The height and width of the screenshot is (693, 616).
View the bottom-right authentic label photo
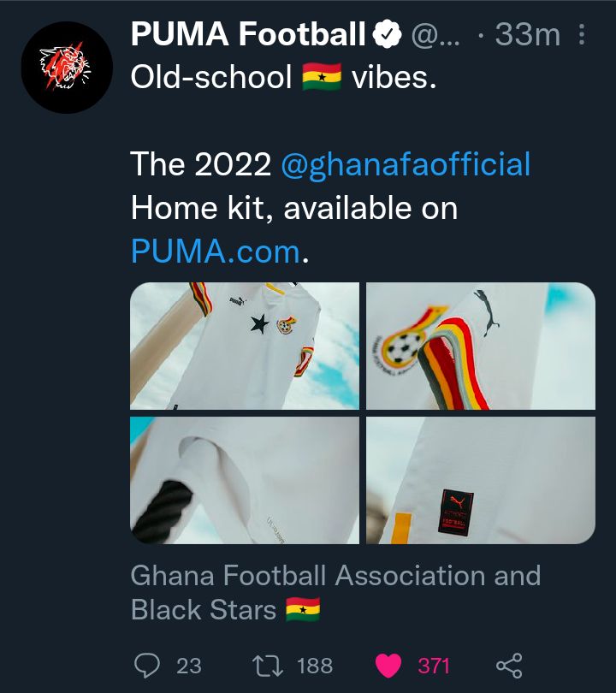(x=480, y=480)
